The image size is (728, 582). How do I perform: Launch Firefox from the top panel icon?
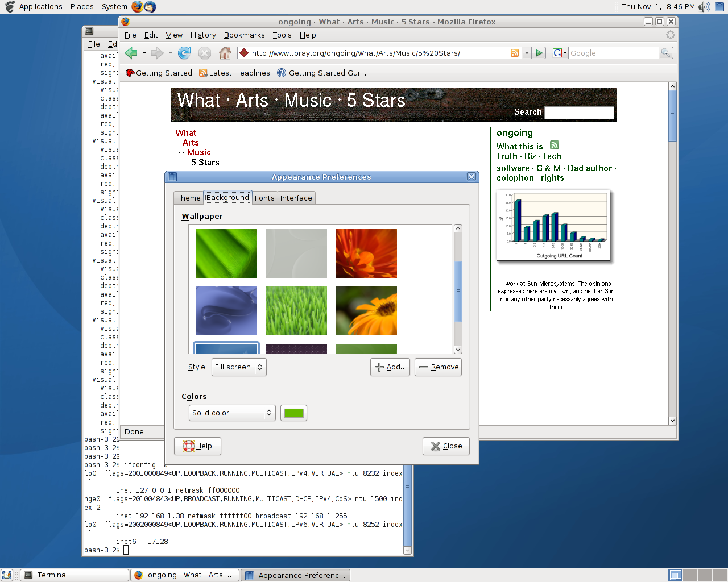[x=137, y=6]
